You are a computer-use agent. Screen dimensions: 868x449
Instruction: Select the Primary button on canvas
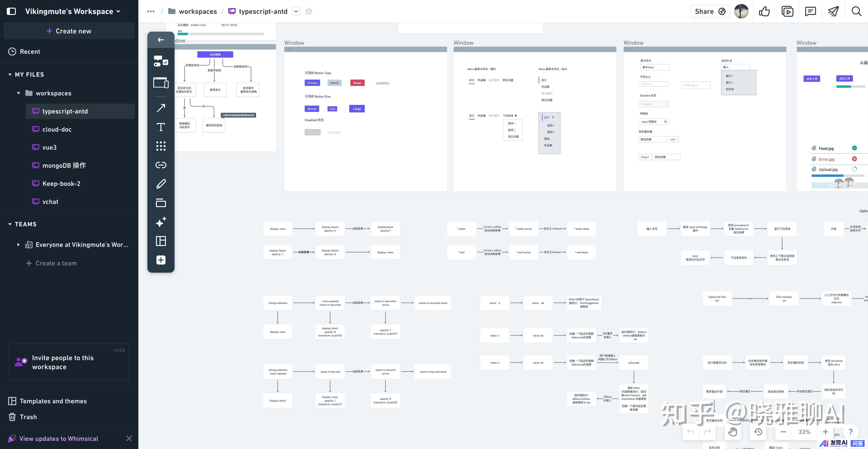(x=312, y=83)
